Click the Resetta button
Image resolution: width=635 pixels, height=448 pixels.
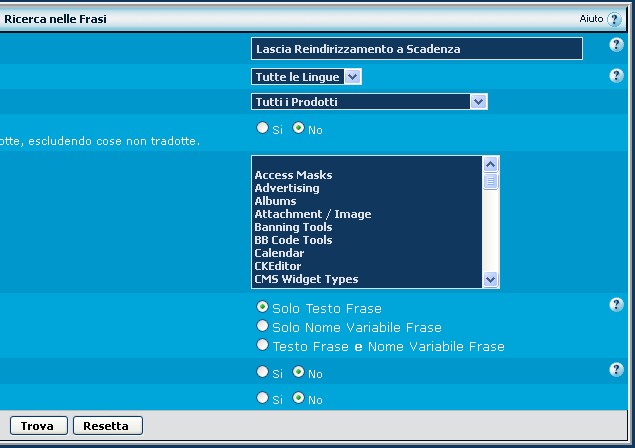tap(107, 426)
